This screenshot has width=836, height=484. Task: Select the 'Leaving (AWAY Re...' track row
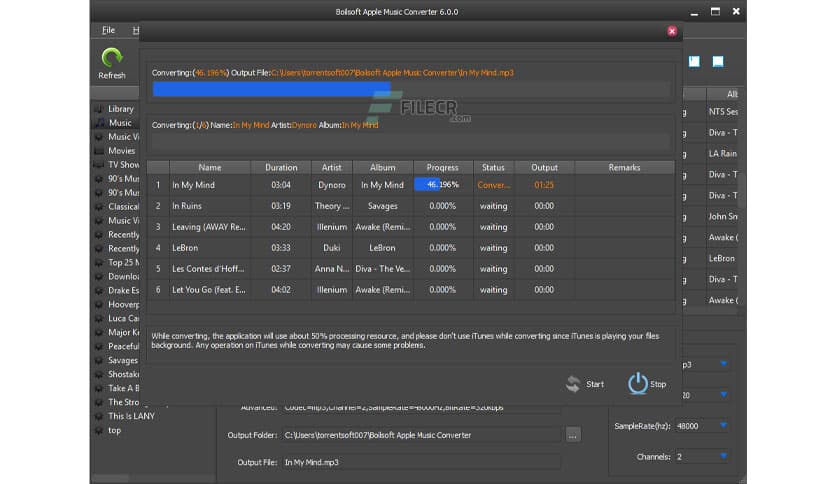click(x=411, y=227)
